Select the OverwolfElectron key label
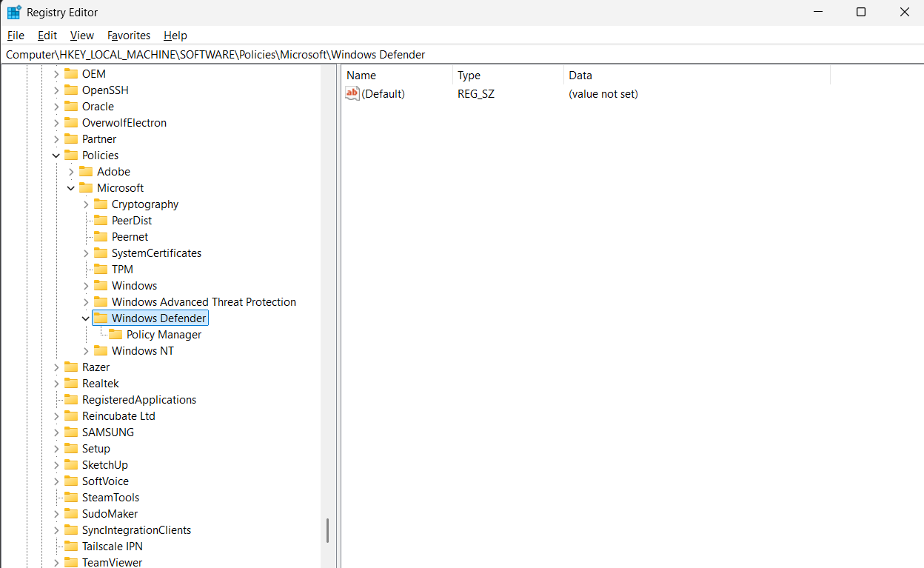Viewport: 924px width, 568px height. 124,123
